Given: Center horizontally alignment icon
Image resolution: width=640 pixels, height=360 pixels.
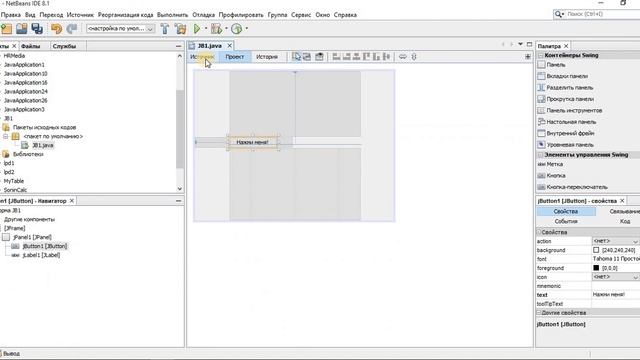Looking at the screenshot, I should tap(356, 57).
